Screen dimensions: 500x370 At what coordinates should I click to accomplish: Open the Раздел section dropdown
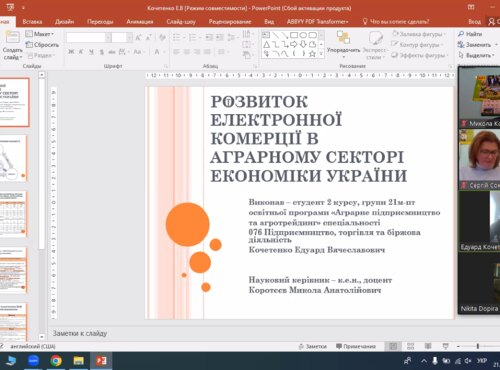(40, 55)
